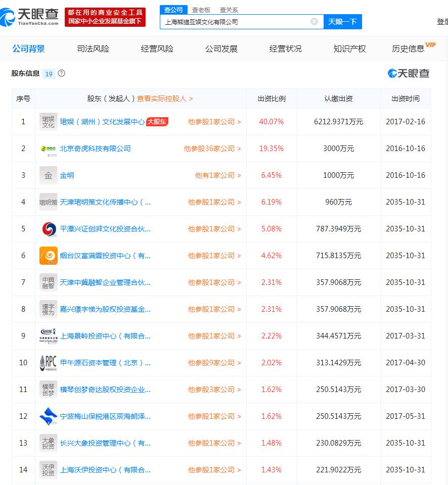Click the 19 shareholder count badge
This screenshot has height=485, width=448.
pyautogui.click(x=49, y=74)
